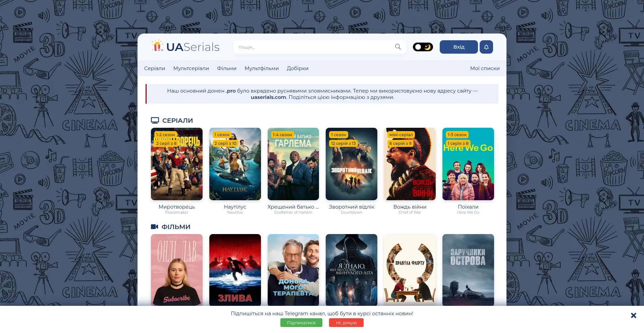Select the Вождь війни poster thumbnail
This screenshot has width=644, height=333.
[x=410, y=164]
